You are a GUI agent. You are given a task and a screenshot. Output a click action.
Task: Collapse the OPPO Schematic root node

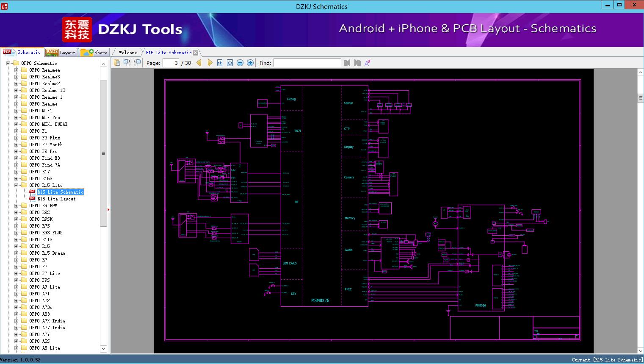pyautogui.click(x=8, y=63)
